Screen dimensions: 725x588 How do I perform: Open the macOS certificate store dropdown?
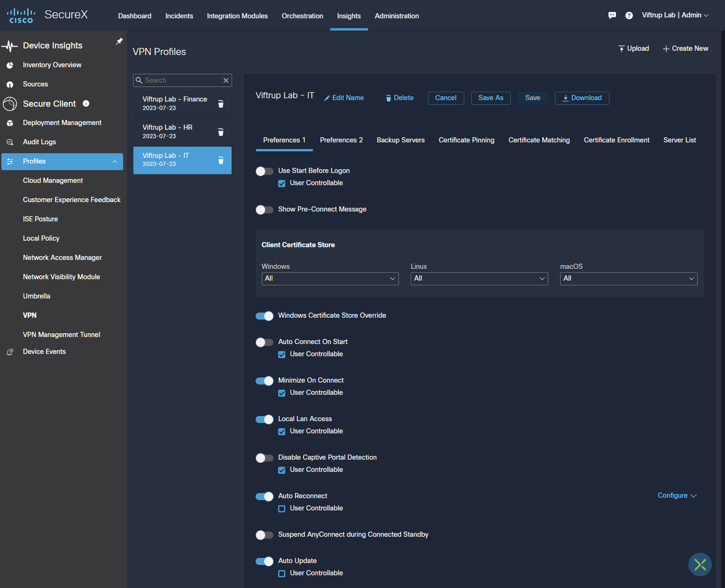point(628,279)
